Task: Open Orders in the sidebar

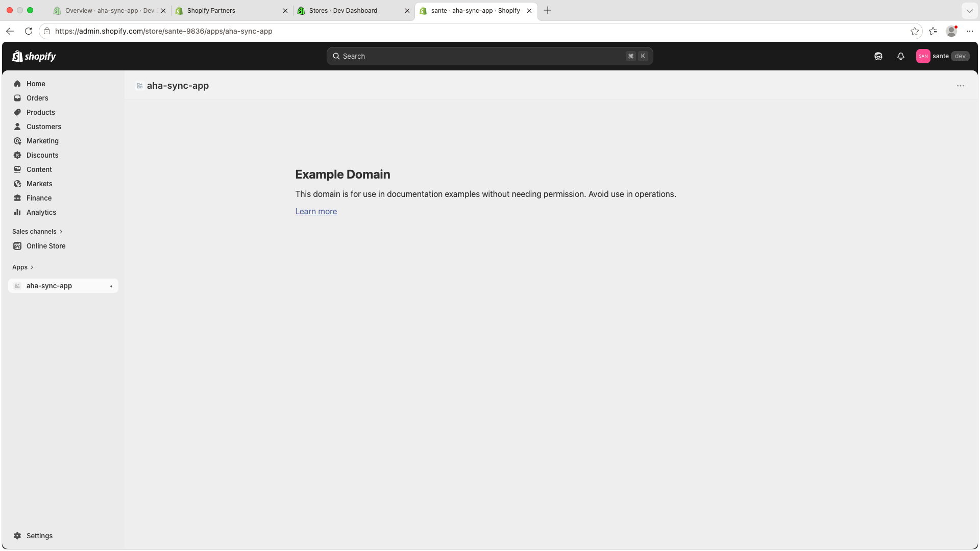Action: click(x=63, y=98)
